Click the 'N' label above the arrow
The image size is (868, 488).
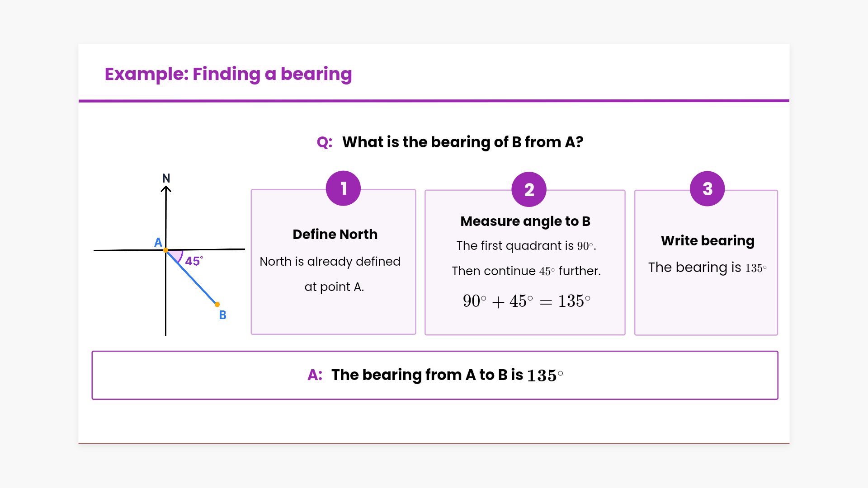point(166,178)
